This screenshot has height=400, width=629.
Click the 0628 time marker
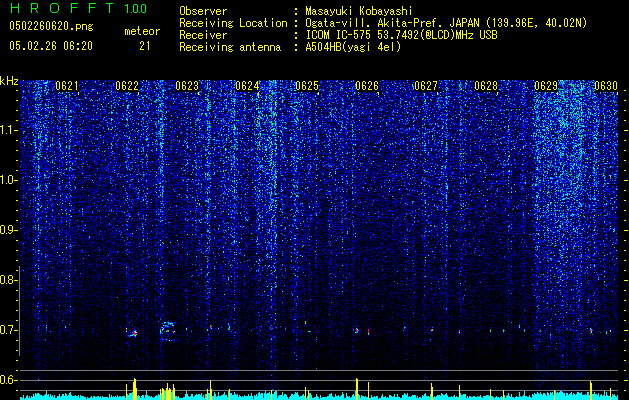tap(486, 86)
